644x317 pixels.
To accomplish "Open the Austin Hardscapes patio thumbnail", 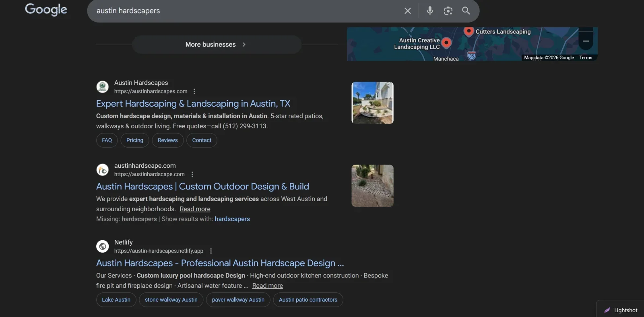I will point(372,103).
